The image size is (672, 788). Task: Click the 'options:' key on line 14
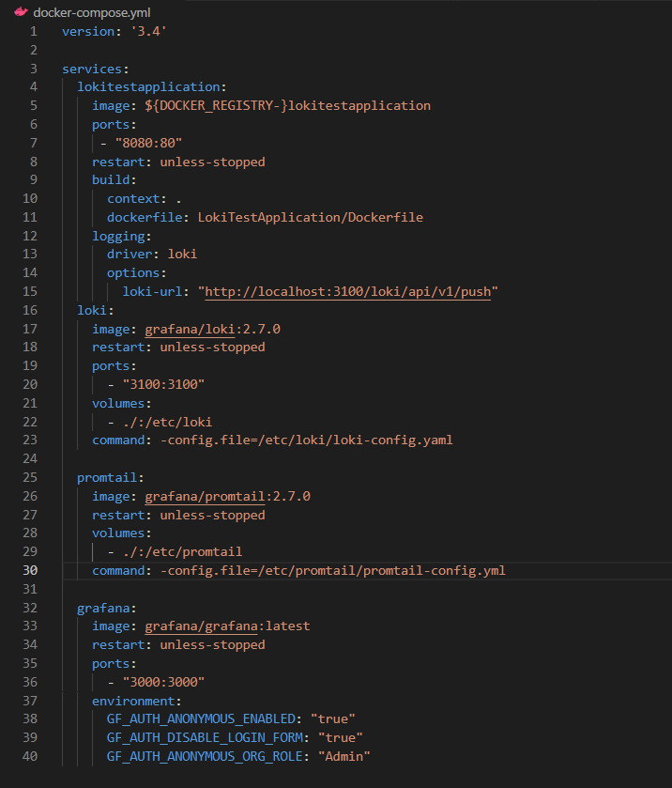pyautogui.click(x=137, y=273)
